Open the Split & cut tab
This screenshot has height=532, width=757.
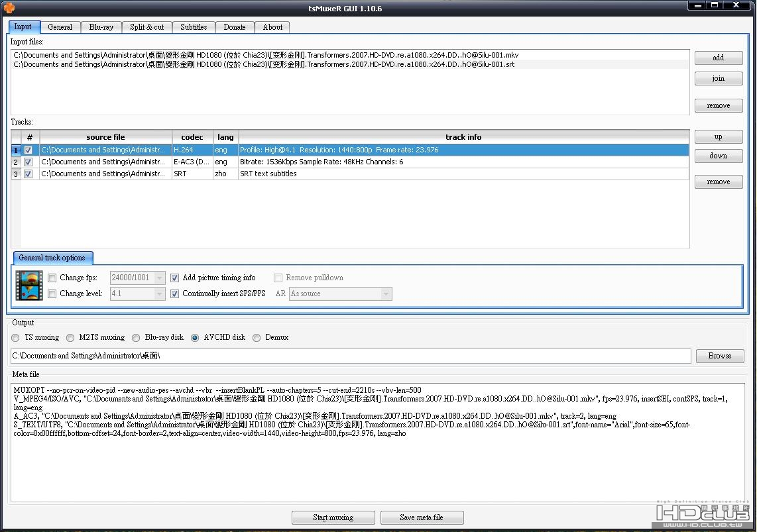[x=146, y=27]
